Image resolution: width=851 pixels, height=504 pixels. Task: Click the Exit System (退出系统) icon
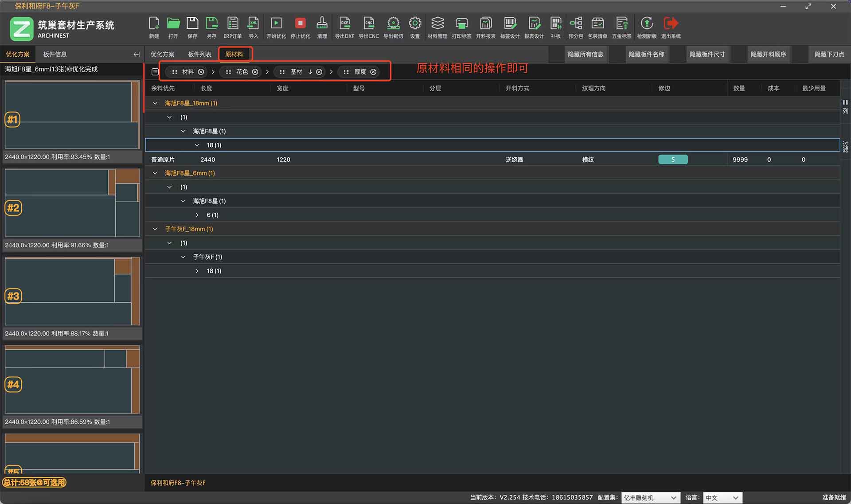671,23
